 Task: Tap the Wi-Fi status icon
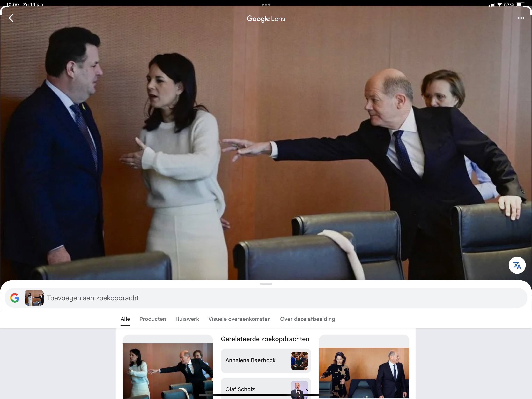(499, 4)
